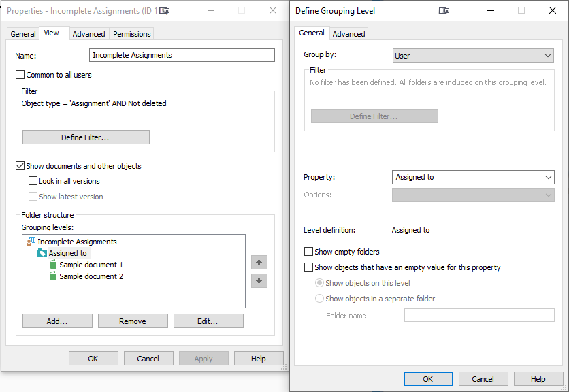Click title bar icon in Define Grouping Level
Image resolution: width=569 pixels, height=392 pixels.
pyautogui.click(x=444, y=10)
